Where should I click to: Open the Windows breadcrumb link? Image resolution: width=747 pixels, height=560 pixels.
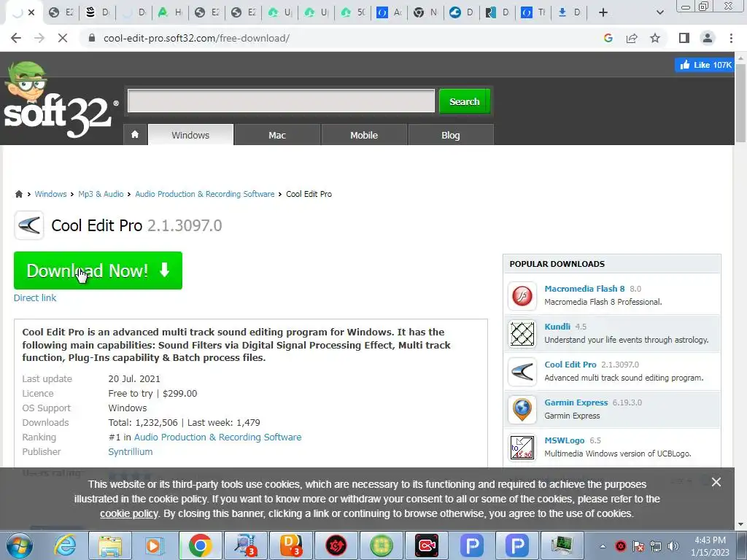(x=50, y=194)
